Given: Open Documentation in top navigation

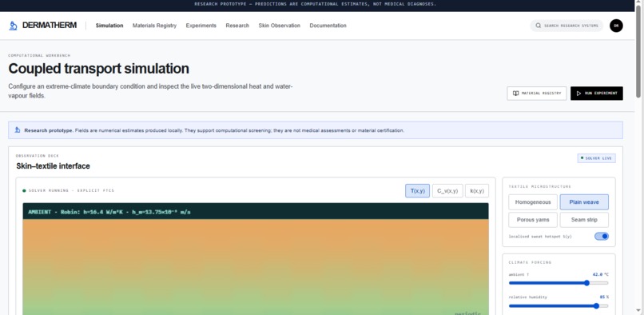Looking at the screenshot, I should tap(328, 26).
